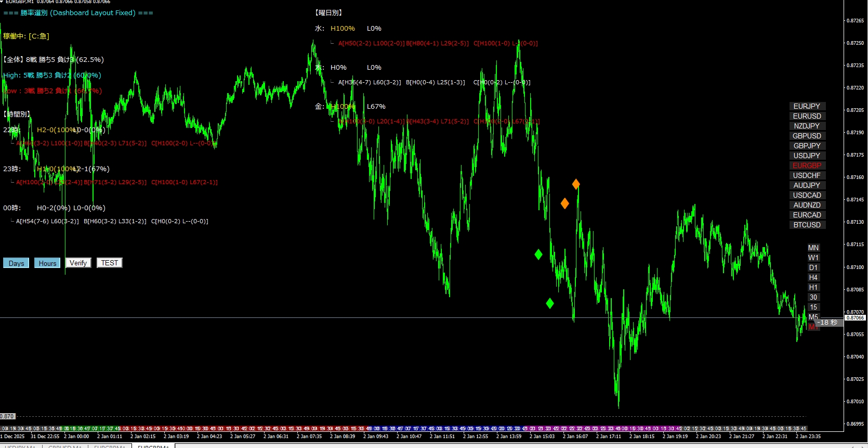Screen dimensions: 868x448
Task: Click the 00時: hourly row label
Action: [12, 208]
